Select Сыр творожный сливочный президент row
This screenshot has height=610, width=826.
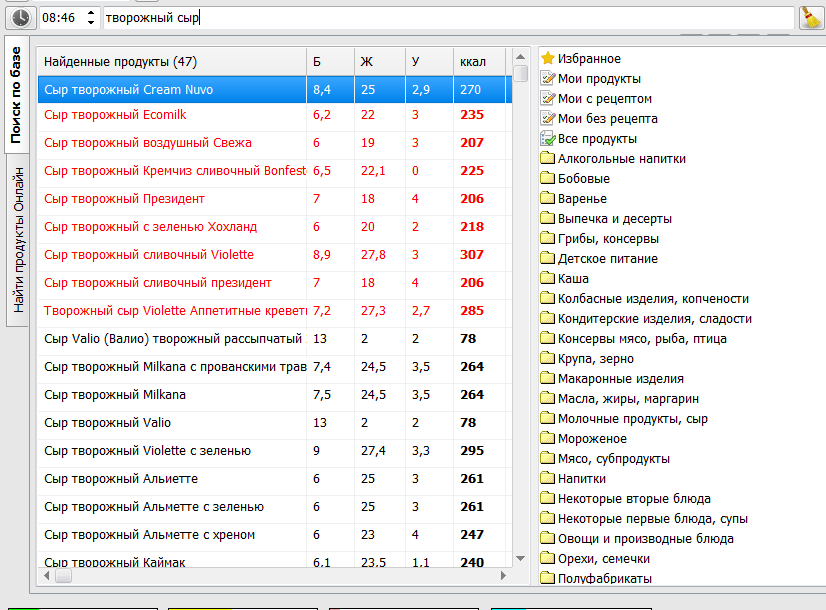pos(274,282)
